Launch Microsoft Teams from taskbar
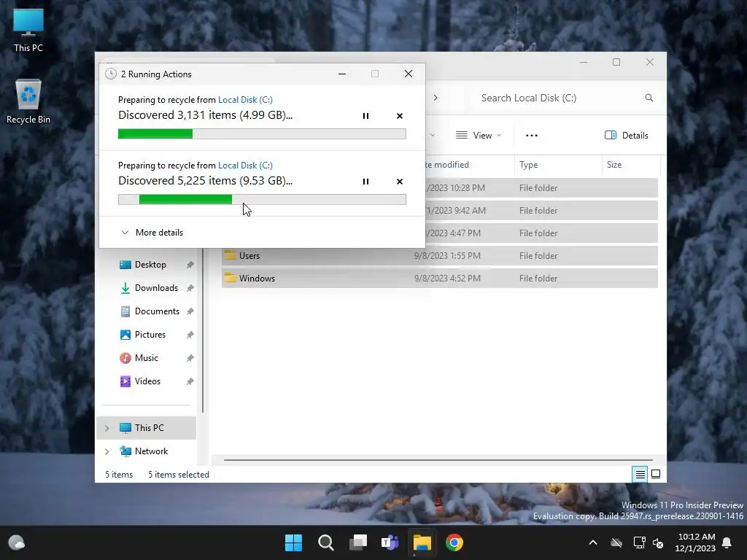 coord(390,542)
